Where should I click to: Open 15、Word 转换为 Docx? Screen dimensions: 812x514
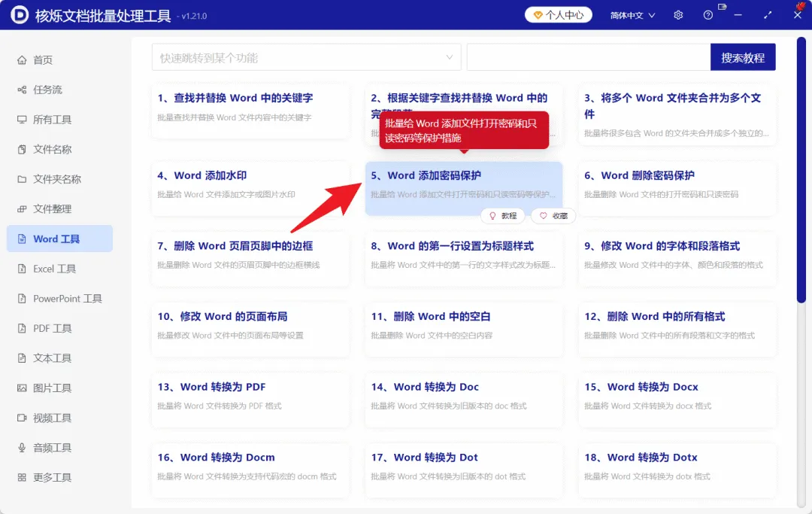[677, 400]
